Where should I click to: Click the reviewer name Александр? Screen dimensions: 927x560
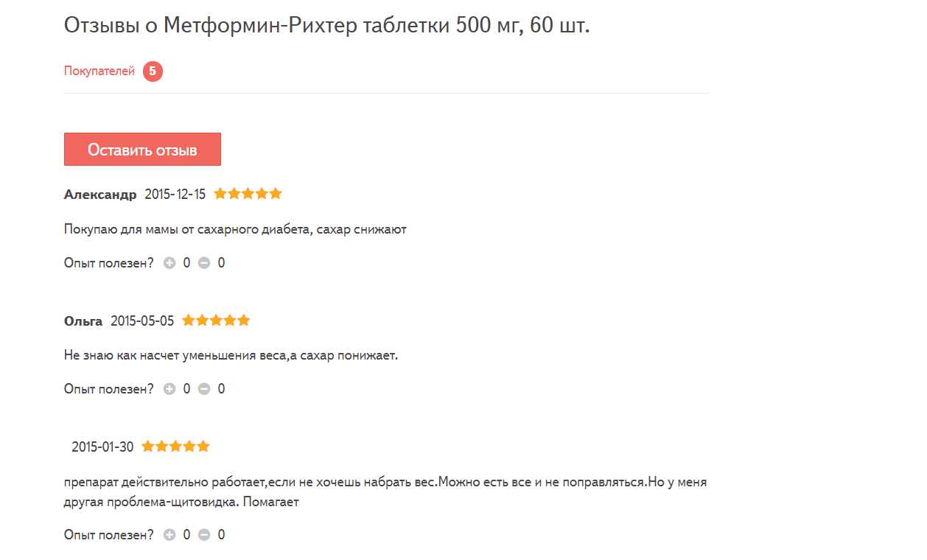(100, 195)
